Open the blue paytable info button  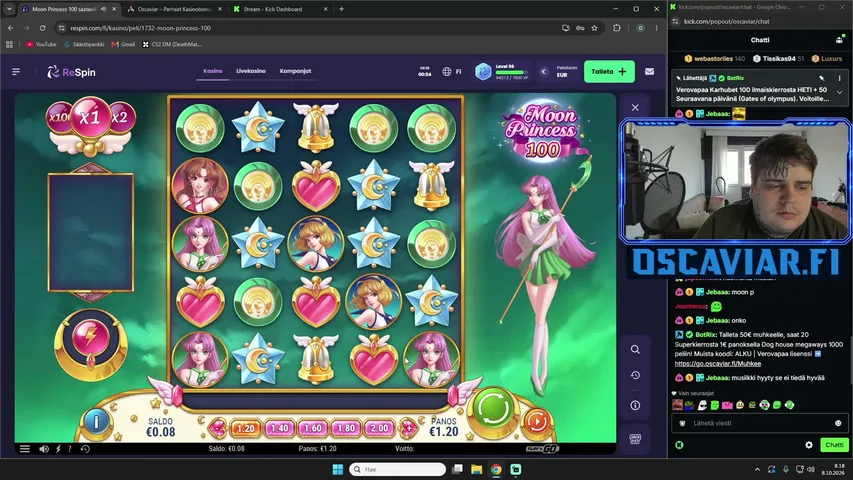coord(96,421)
